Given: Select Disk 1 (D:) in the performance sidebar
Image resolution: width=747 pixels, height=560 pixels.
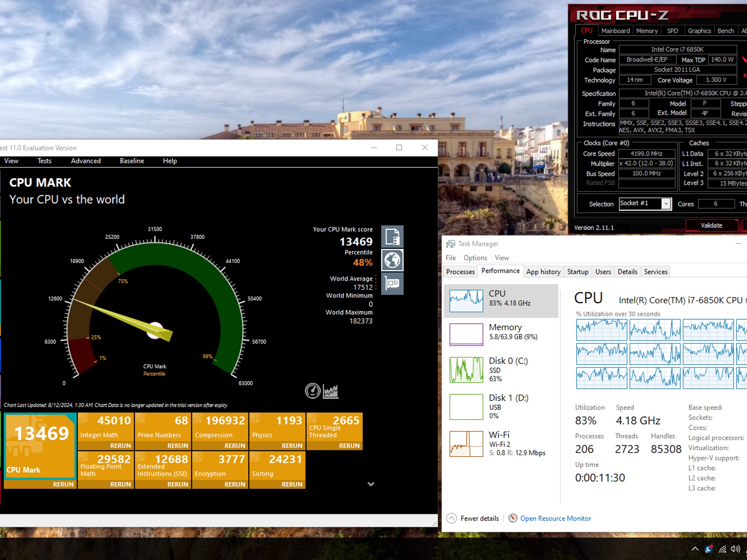Looking at the screenshot, I should tap(501, 407).
